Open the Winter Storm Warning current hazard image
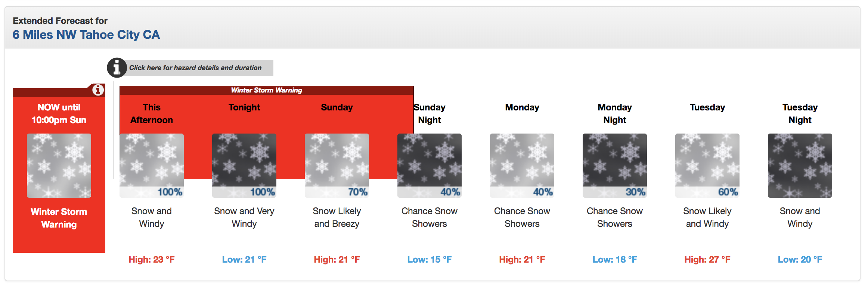 [59, 166]
